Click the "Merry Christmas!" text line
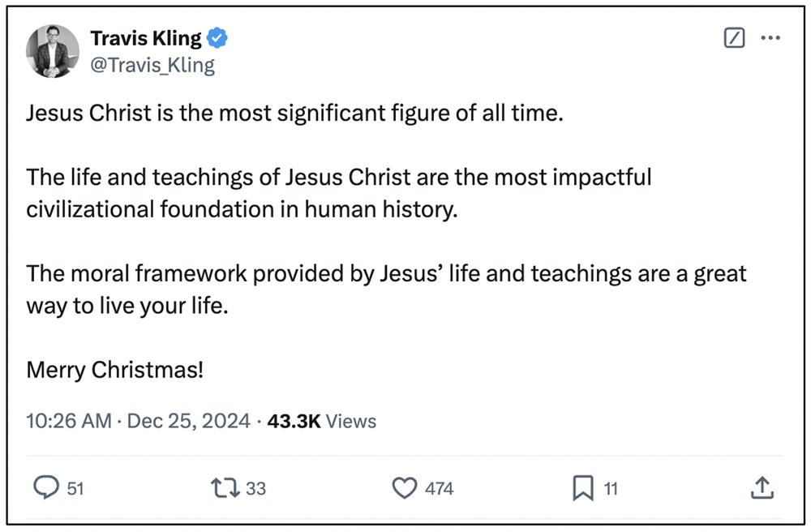The image size is (811, 532). (114, 370)
